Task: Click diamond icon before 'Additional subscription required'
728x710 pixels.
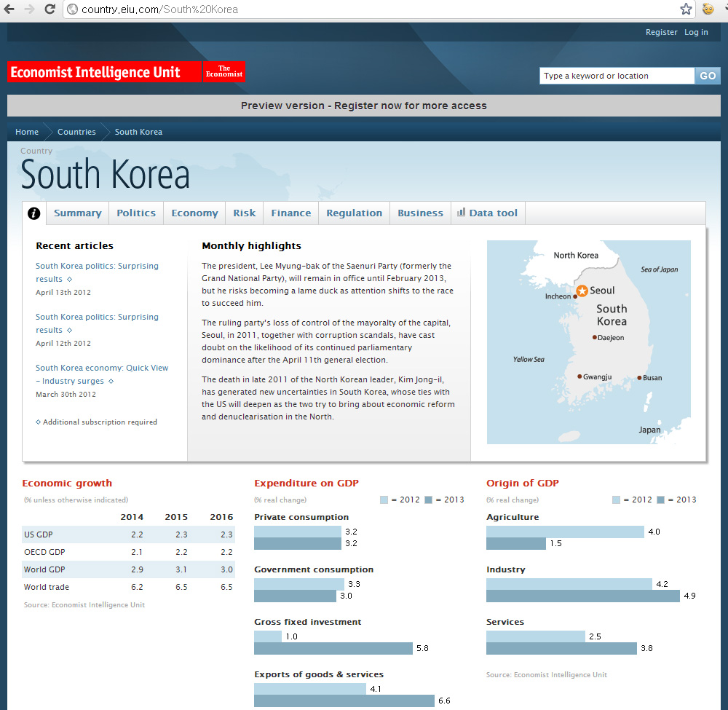Action: (x=38, y=422)
